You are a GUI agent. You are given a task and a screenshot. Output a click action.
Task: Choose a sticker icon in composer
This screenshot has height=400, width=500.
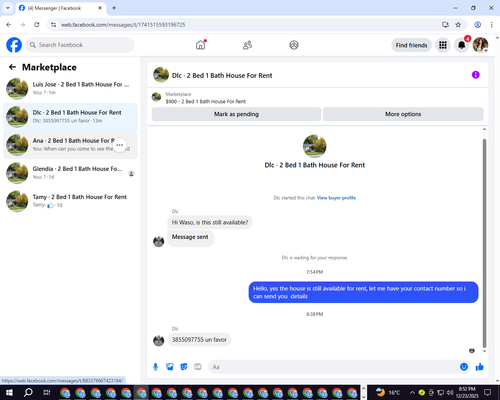[184, 367]
